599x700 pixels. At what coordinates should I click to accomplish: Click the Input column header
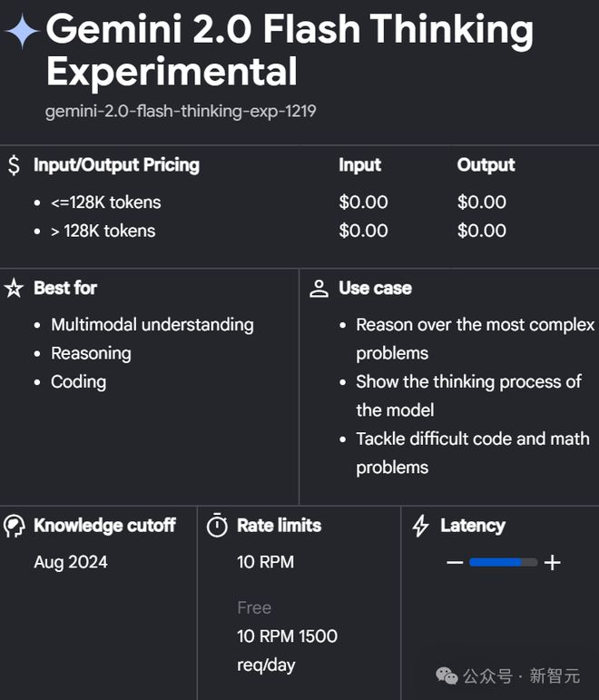[x=359, y=164]
